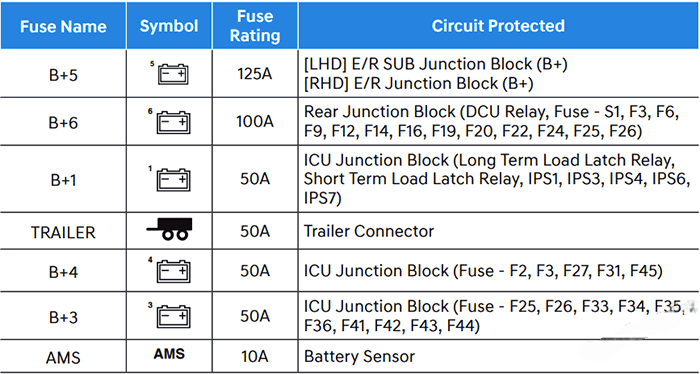700x374 pixels.
Task: Click the Battery Sensor description text
Action: 359,356
